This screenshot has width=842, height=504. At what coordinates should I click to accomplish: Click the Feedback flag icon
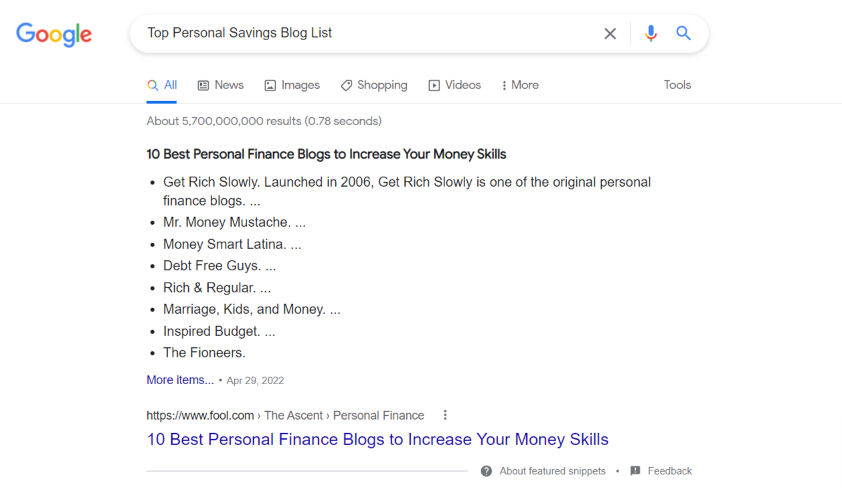(635, 471)
